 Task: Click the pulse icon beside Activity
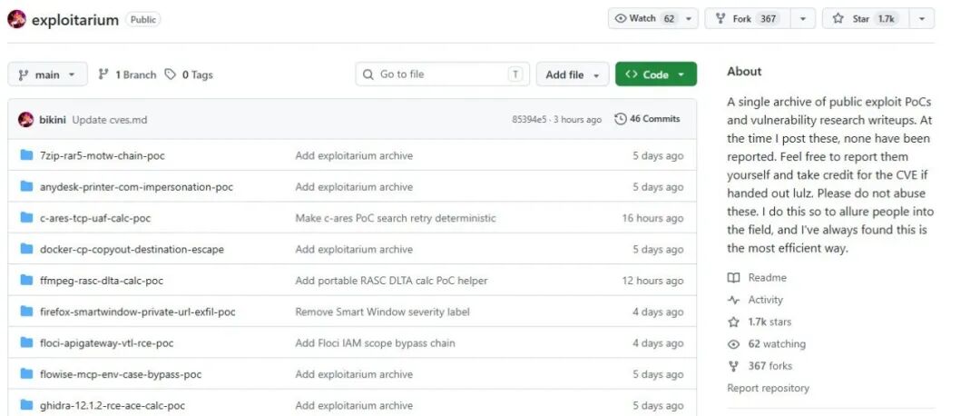pyautogui.click(x=734, y=300)
